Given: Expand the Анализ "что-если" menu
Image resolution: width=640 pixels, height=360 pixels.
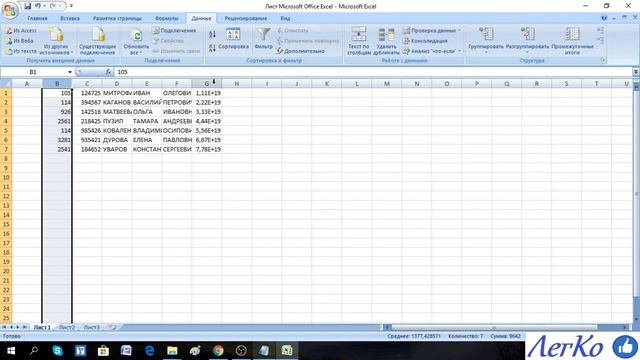Looking at the screenshot, I should click(432, 51).
